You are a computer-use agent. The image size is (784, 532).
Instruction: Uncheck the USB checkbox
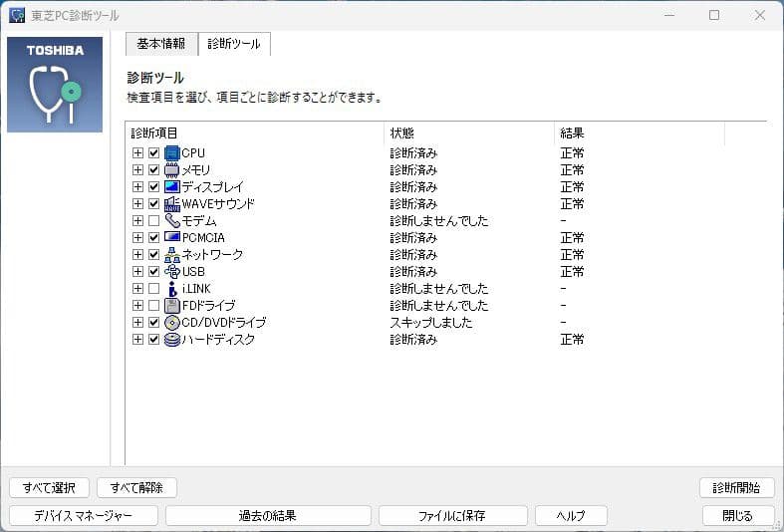point(154,272)
